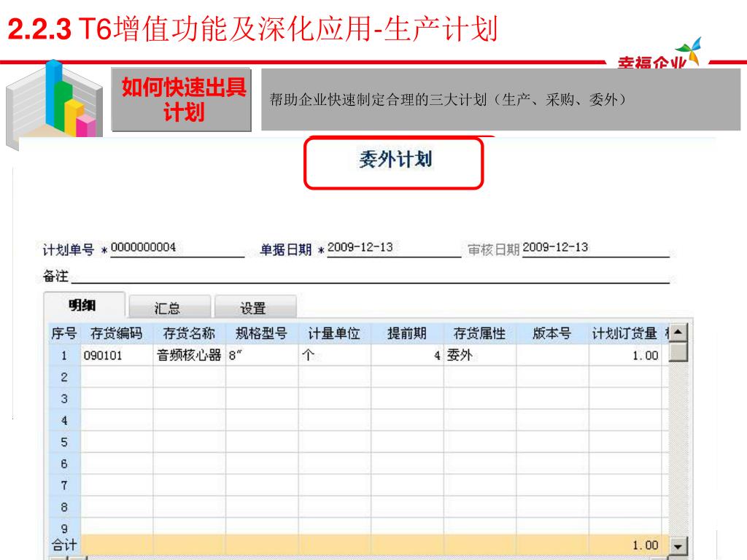Click the 计量单位 column header
Image resolution: width=747 pixels, height=560 pixels.
[x=334, y=333]
